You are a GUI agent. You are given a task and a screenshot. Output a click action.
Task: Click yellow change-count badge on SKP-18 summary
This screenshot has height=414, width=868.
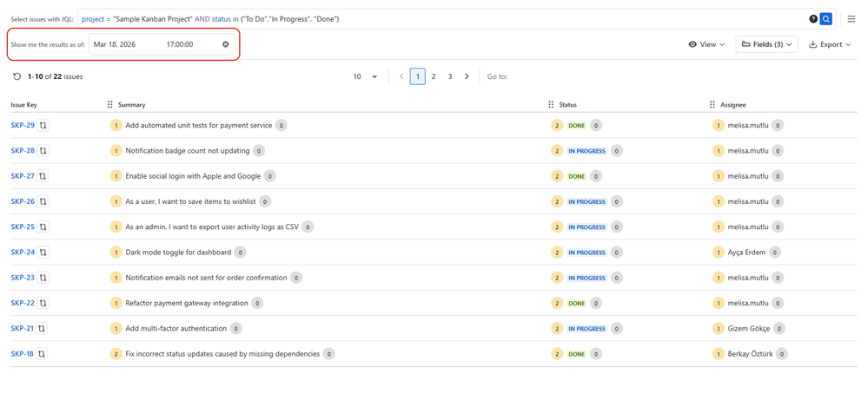pos(116,354)
